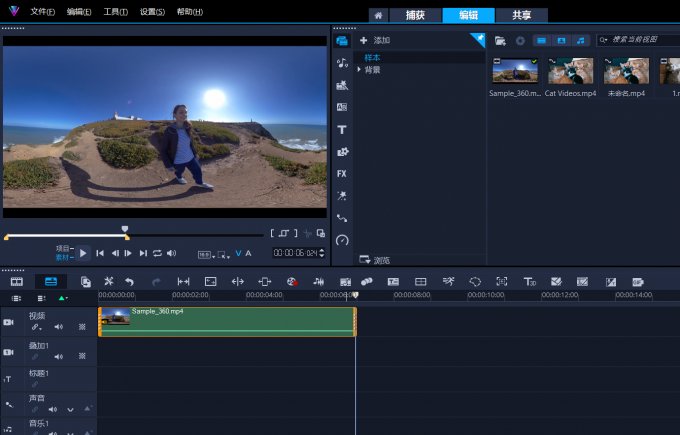Screen dimensions: 680x435
Task: Mute the 视频 video track audio
Action: pyautogui.click(x=58, y=327)
